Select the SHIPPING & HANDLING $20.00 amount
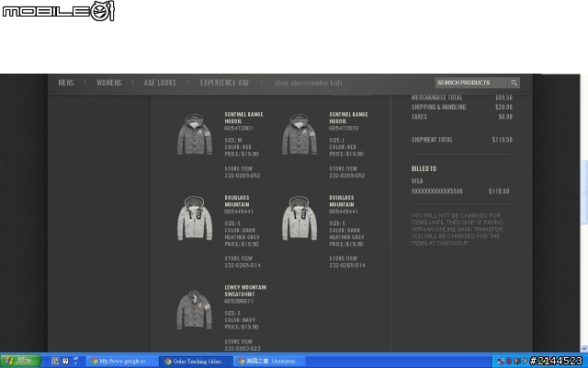The height and width of the screenshot is (368, 588). pos(503,107)
